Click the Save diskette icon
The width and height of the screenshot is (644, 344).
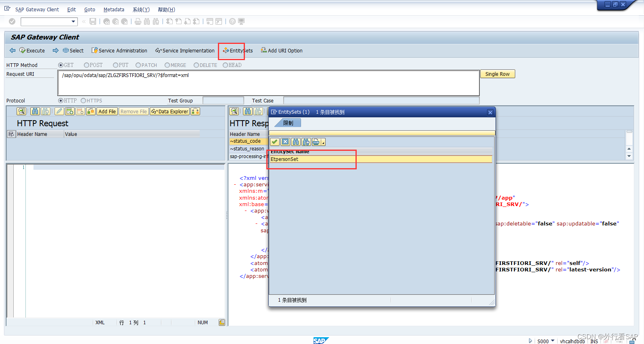(93, 21)
